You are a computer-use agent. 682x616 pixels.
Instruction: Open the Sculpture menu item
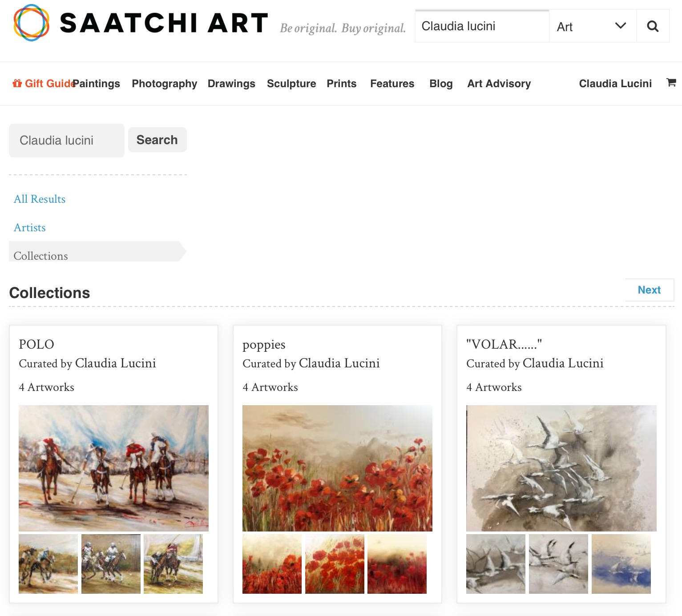291,84
